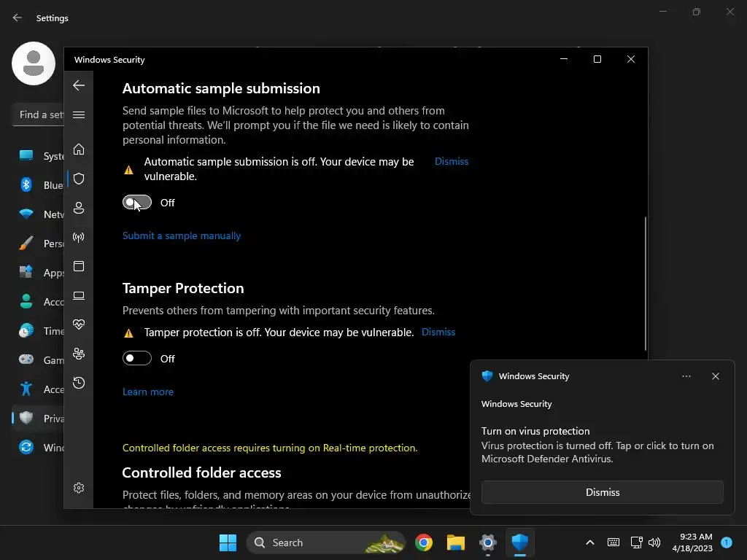Open Home in Windows Security sidebar
The height and width of the screenshot is (560, 747).
(x=79, y=149)
